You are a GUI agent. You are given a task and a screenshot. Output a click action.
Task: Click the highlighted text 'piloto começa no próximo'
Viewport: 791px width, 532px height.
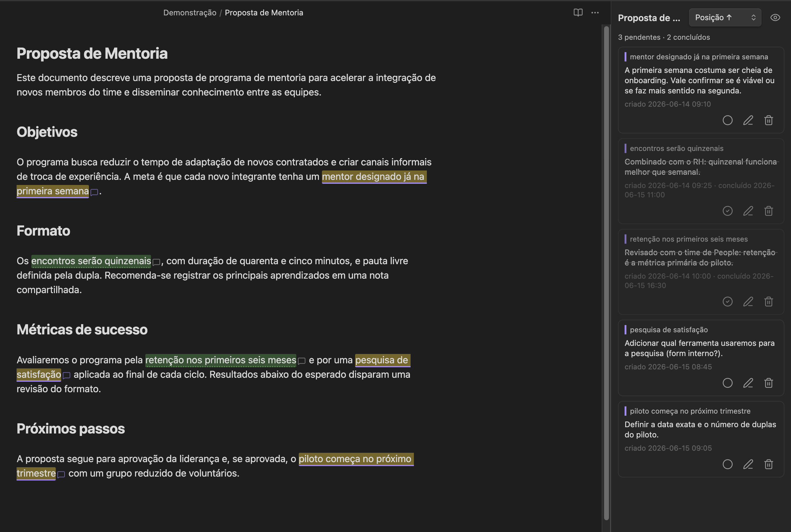(356, 459)
